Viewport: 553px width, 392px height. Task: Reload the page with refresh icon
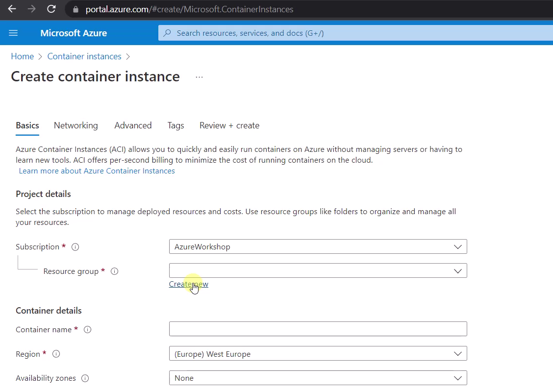(51, 9)
